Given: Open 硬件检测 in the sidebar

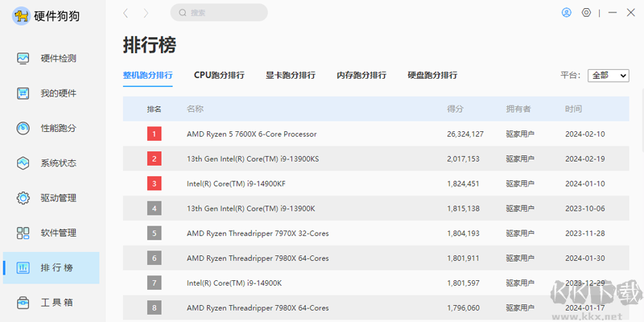Looking at the screenshot, I should click(58, 58).
